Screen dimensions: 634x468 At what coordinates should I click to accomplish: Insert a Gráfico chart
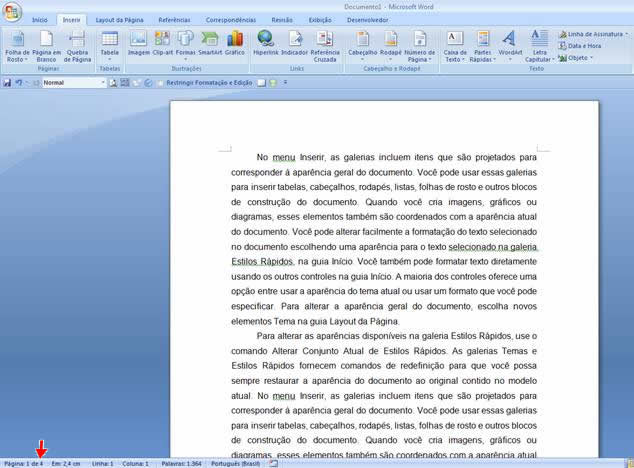pyautogui.click(x=235, y=43)
